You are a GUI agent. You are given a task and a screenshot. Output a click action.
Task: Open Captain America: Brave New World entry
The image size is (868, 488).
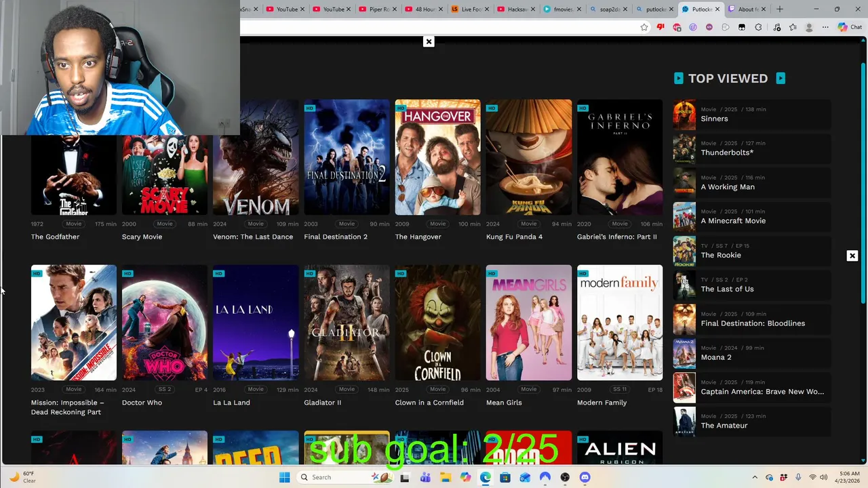[x=751, y=388]
